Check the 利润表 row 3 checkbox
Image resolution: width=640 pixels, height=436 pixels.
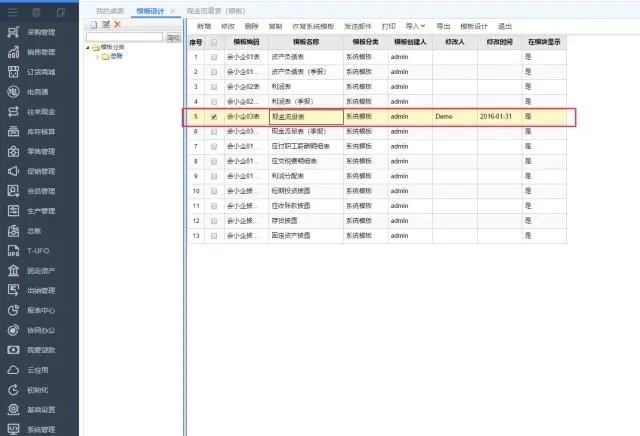[x=214, y=87]
